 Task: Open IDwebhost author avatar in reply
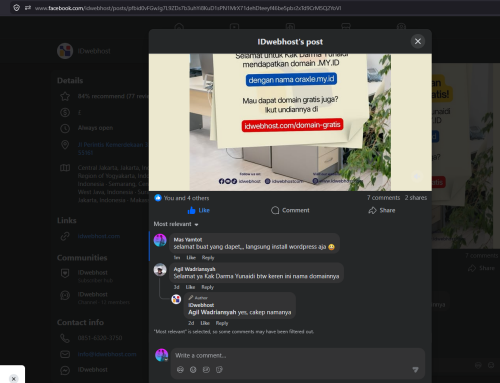click(x=176, y=299)
